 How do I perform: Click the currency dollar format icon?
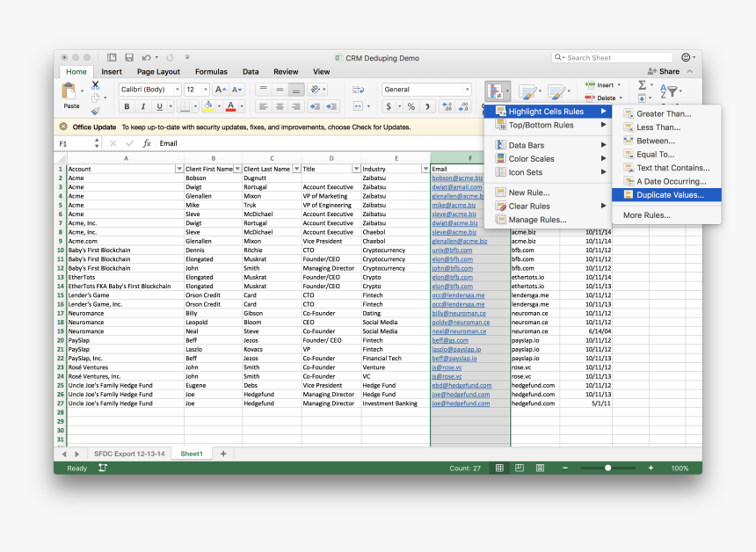point(389,106)
